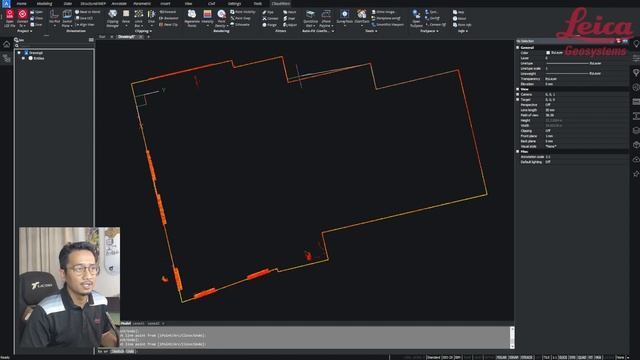The height and width of the screenshot is (360, 640).
Task: Click the About button in Help panel
Action: coord(460,18)
